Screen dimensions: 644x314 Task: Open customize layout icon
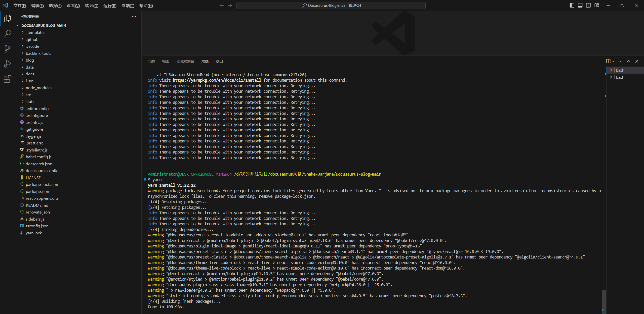[597, 5]
